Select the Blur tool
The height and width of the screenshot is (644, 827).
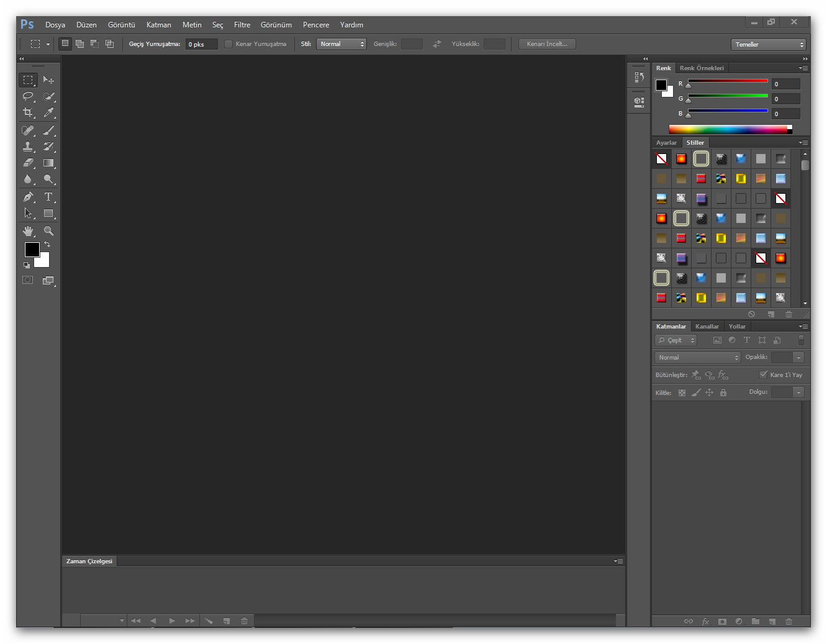[28, 179]
